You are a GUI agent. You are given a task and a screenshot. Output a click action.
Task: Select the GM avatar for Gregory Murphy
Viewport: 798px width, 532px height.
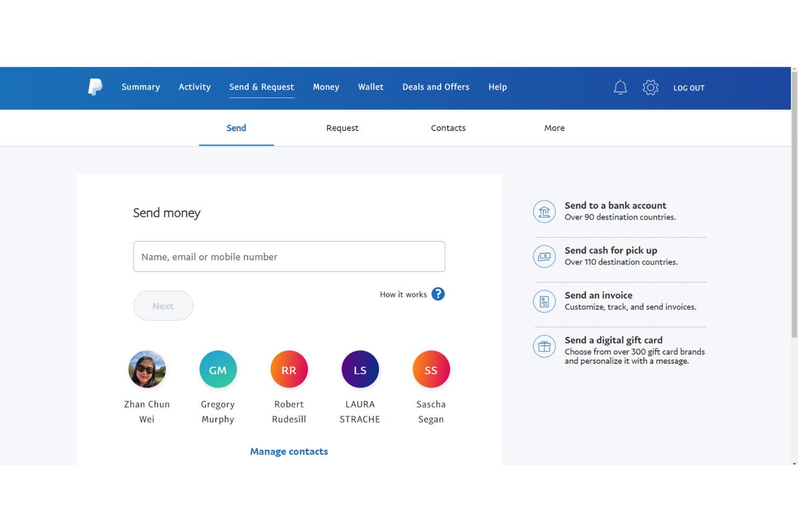218,369
